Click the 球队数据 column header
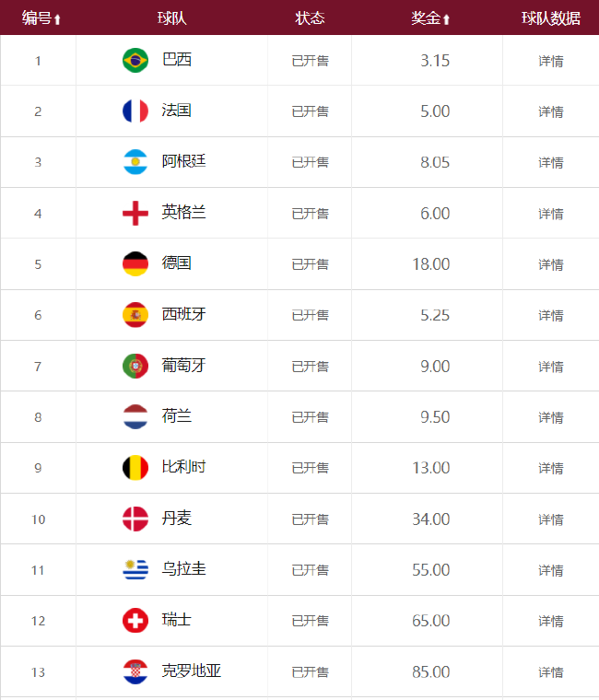 pos(551,18)
